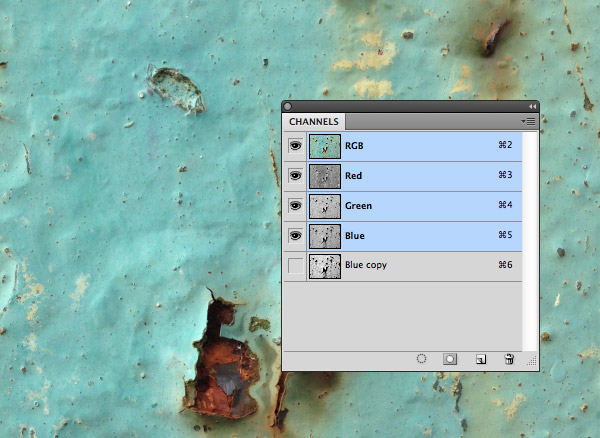Screen dimensions: 600x438
Task: Show the Blue copy channel
Action: (x=295, y=266)
